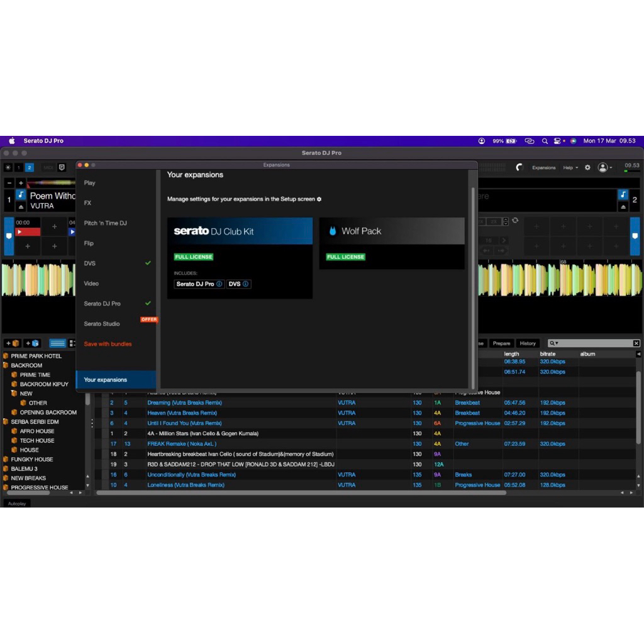The width and height of the screenshot is (644, 644).
Task: Click inside the library search field
Action: (x=591, y=343)
